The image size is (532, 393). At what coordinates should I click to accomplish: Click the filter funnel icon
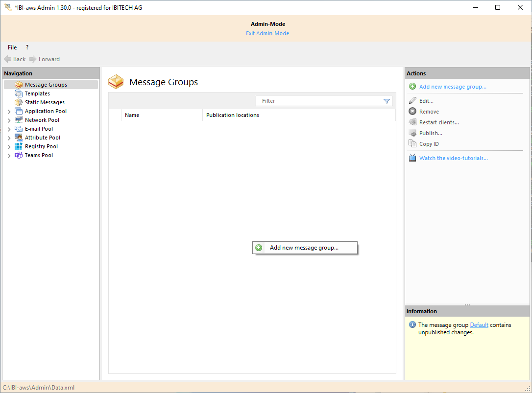click(387, 101)
